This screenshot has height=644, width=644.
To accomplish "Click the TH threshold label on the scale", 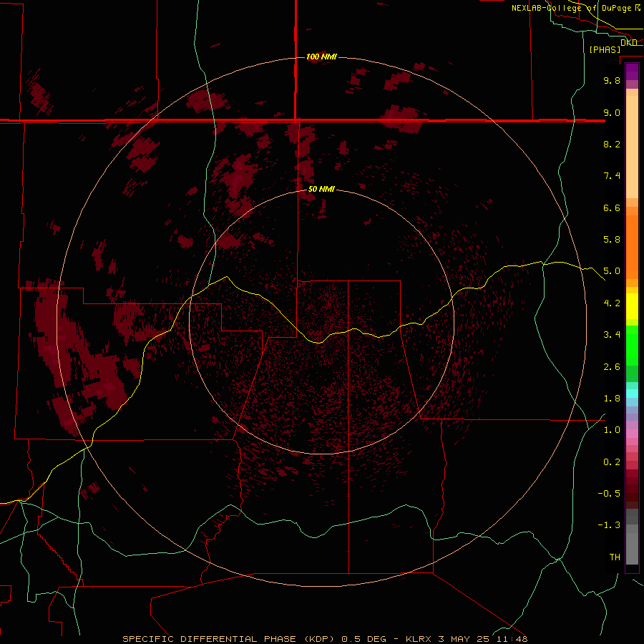I will click(615, 557).
